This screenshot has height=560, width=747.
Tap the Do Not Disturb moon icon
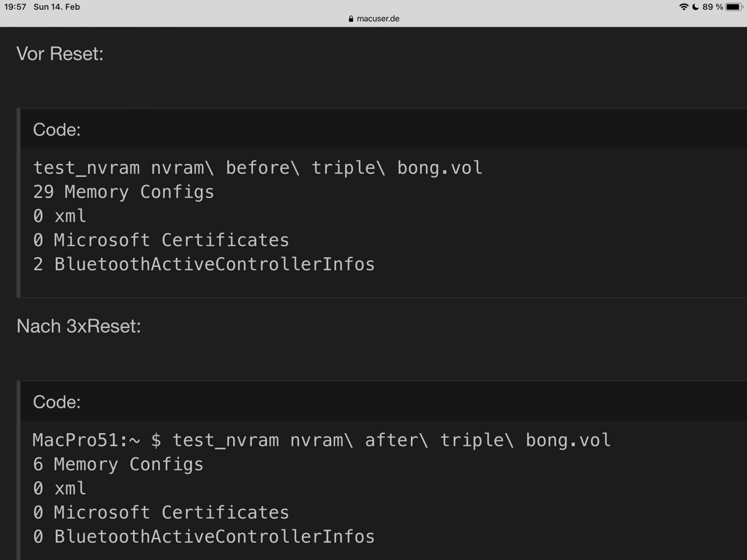tap(695, 7)
